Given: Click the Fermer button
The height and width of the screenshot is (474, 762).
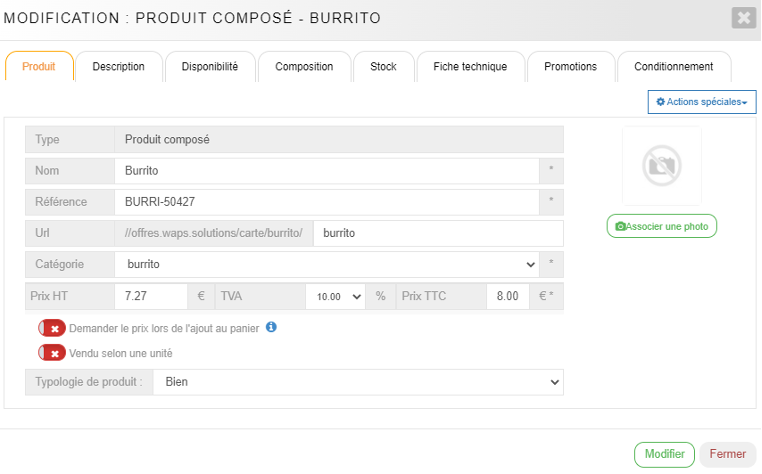Looking at the screenshot, I should (x=727, y=454).
